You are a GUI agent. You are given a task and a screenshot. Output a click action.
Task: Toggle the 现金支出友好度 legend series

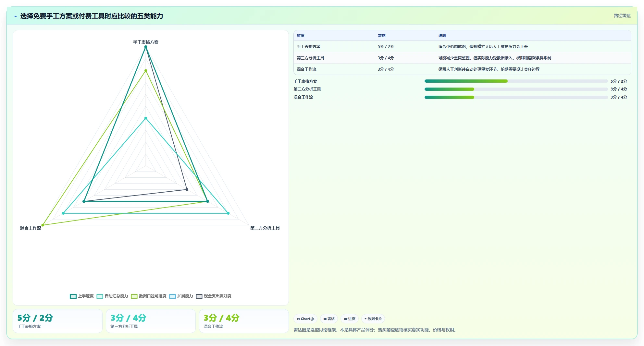click(x=214, y=296)
